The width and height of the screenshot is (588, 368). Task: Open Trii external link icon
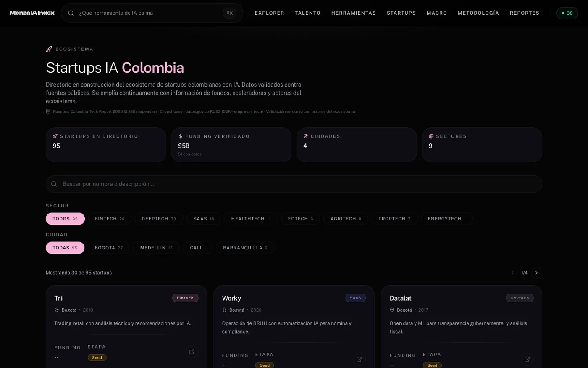pyautogui.click(x=192, y=352)
